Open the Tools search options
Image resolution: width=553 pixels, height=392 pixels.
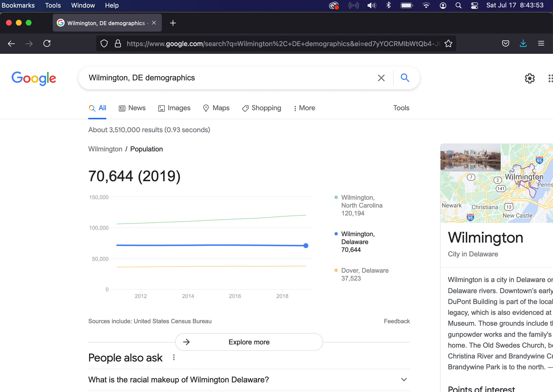coord(401,108)
